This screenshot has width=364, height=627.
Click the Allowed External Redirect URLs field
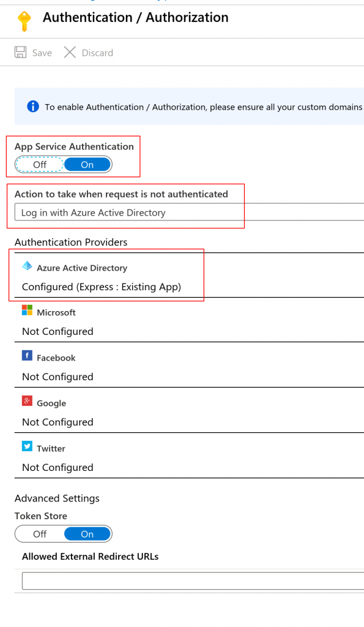193,580
